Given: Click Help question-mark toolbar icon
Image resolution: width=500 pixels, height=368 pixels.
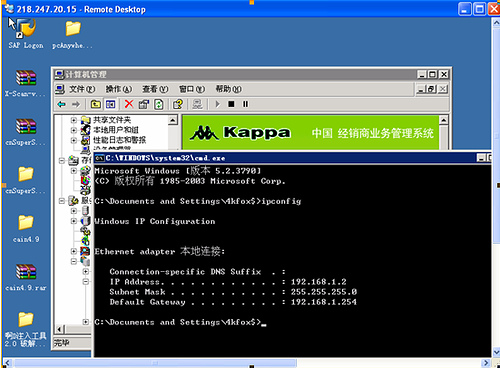Looking at the screenshot, I should 178,104.
